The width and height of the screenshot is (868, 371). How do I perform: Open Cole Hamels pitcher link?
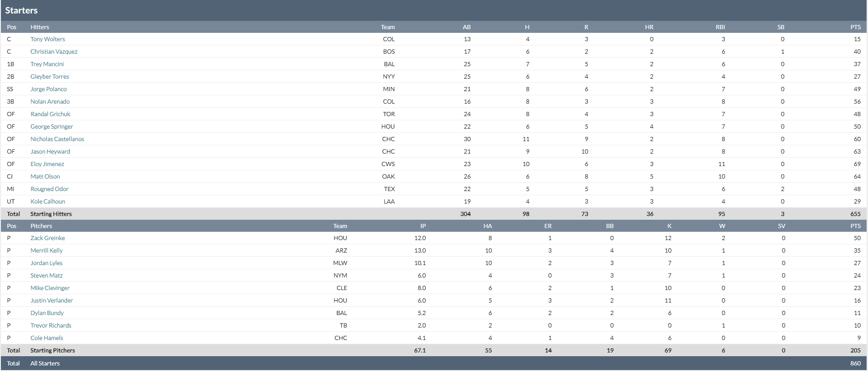click(47, 338)
